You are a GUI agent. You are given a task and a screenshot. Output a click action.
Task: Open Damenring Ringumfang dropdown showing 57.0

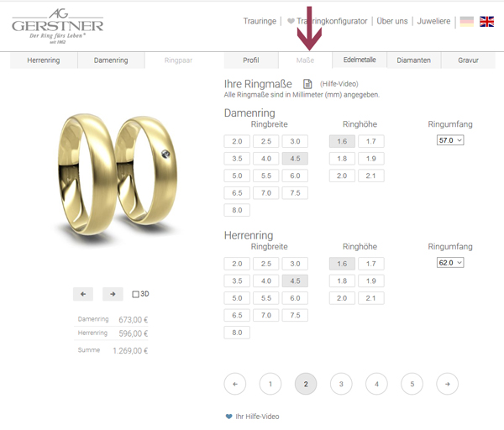pos(450,140)
